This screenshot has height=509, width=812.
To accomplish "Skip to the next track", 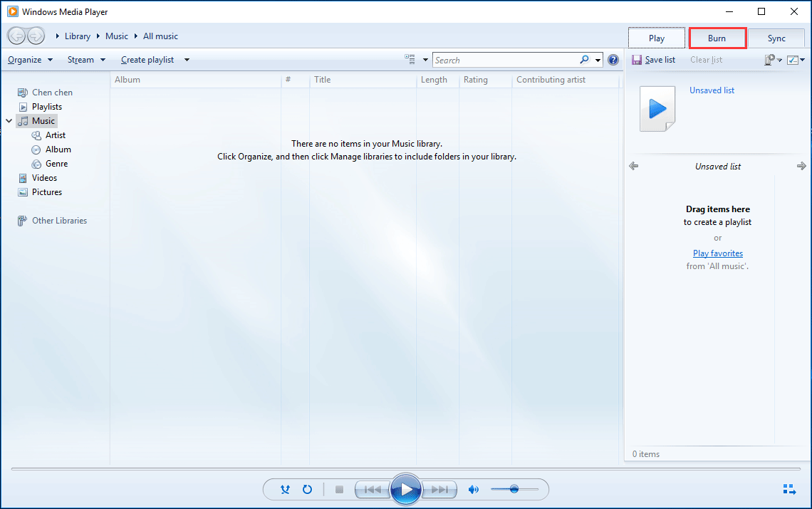I will [x=439, y=489].
